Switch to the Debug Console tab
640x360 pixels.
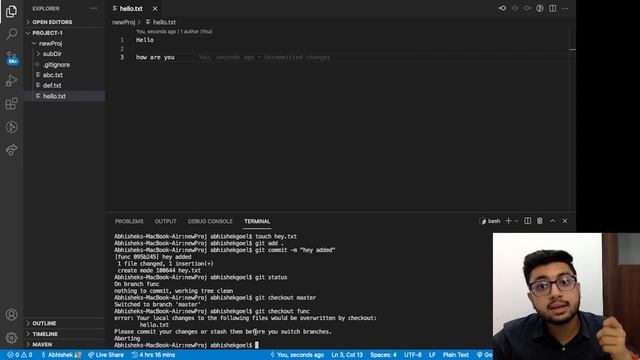pyautogui.click(x=210, y=221)
